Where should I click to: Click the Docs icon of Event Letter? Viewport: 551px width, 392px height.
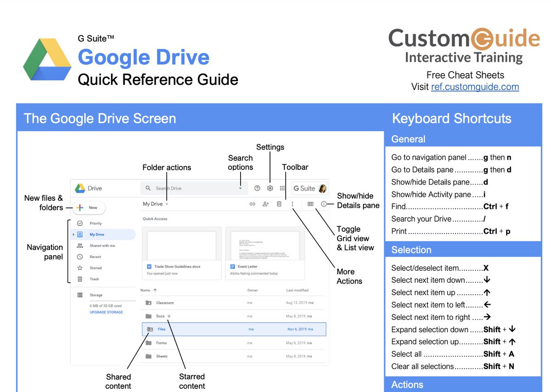(x=233, y=266)
